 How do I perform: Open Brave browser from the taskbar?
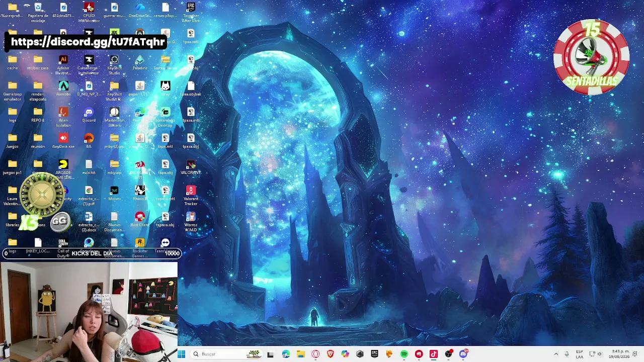(x=330, y=354)
